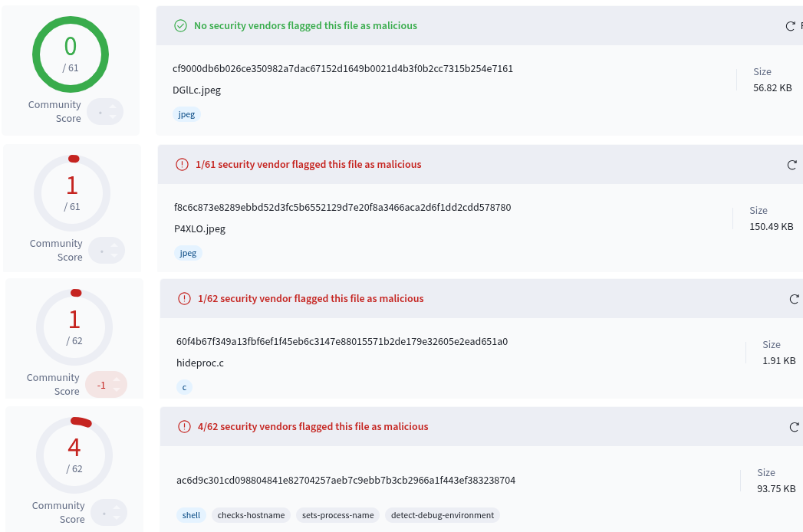
Task: Click the alert icon beside "4/62 security vendors flagged"
Action: pos(184,427)
